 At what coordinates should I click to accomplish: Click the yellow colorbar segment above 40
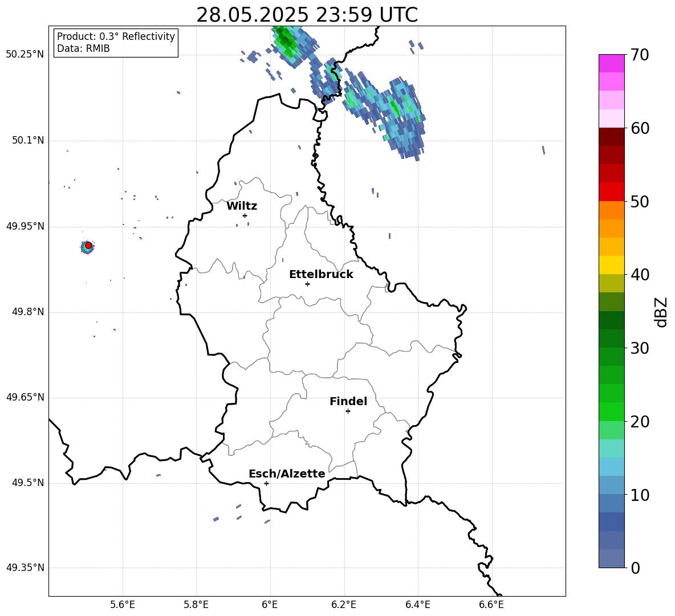pos(611,265)
